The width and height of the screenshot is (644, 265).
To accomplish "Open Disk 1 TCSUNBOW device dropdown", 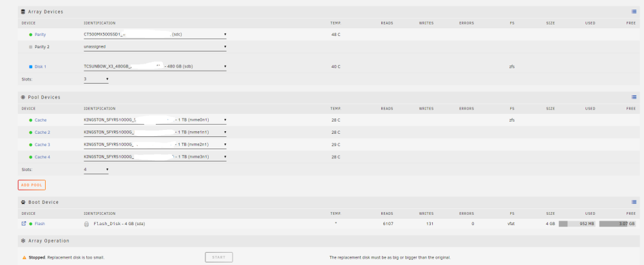I will pos(155,67).
